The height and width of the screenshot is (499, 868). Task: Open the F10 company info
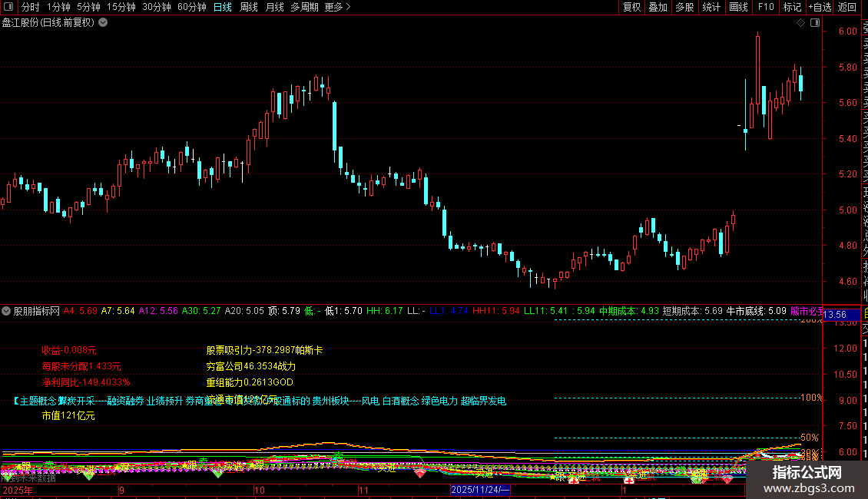click(766, 7)
